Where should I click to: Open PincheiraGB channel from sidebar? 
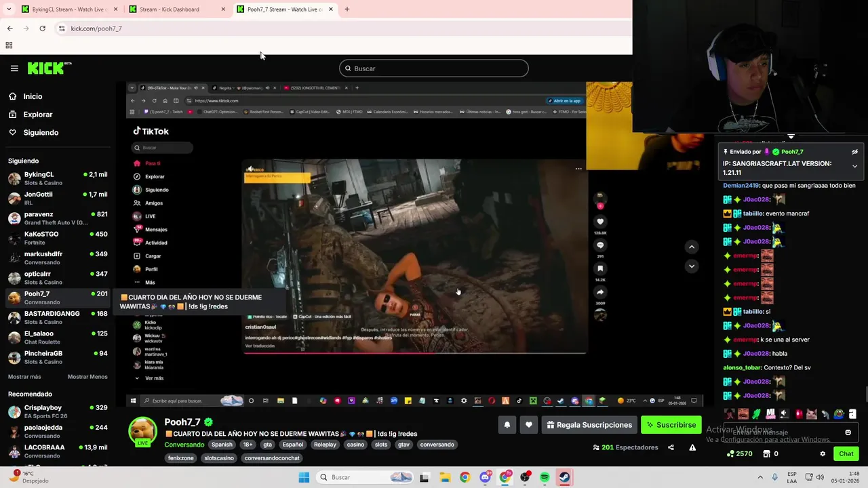tap(58, 357)
